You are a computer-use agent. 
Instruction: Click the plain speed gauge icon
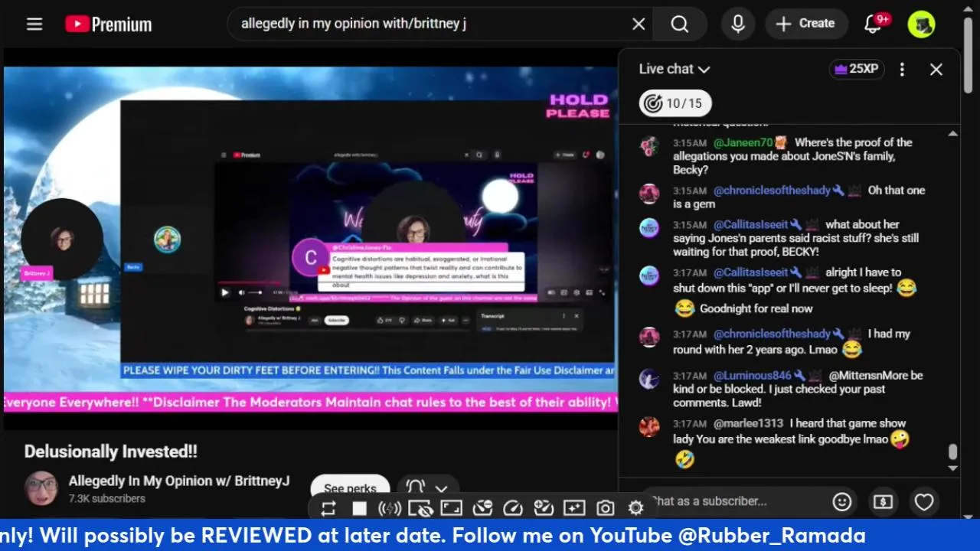coord(513,508)
